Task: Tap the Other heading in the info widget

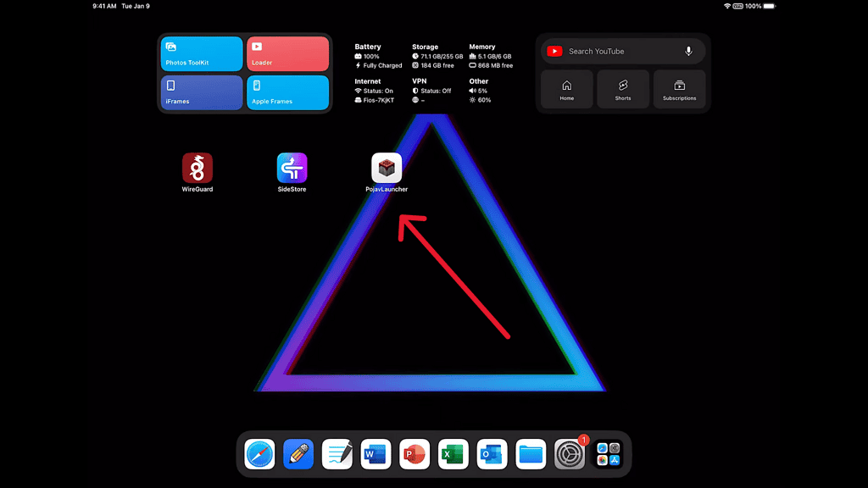Action: [479, 81]
